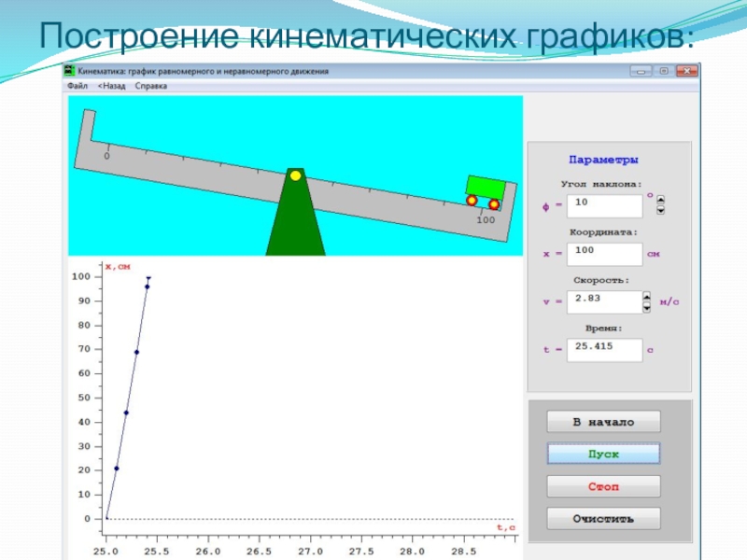Stop simulation with Стоп button
This screenshot has height=560, width=747.
coord(603,486)
